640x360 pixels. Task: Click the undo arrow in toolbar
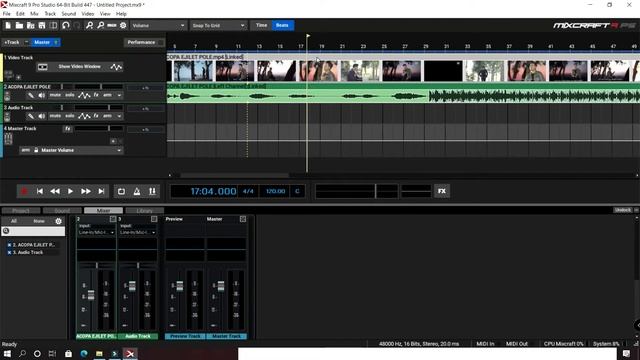[66, 25]
